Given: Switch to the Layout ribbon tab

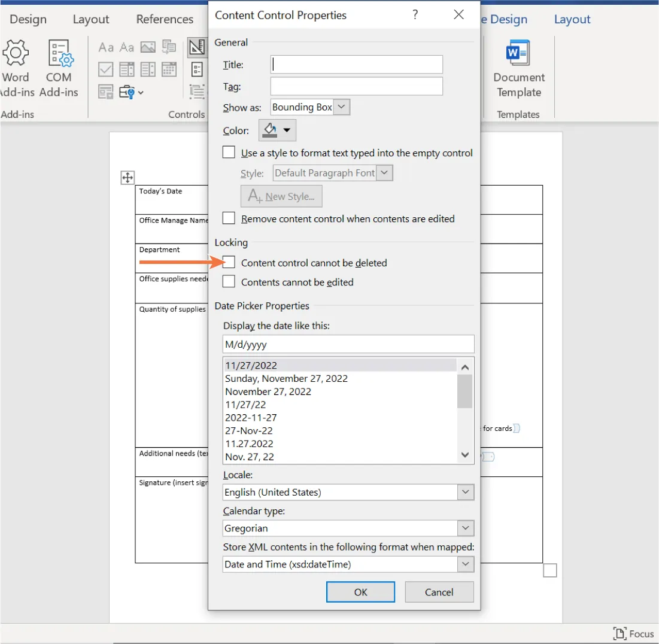Looking at the screenshot, I should click(x=90, y=19).
